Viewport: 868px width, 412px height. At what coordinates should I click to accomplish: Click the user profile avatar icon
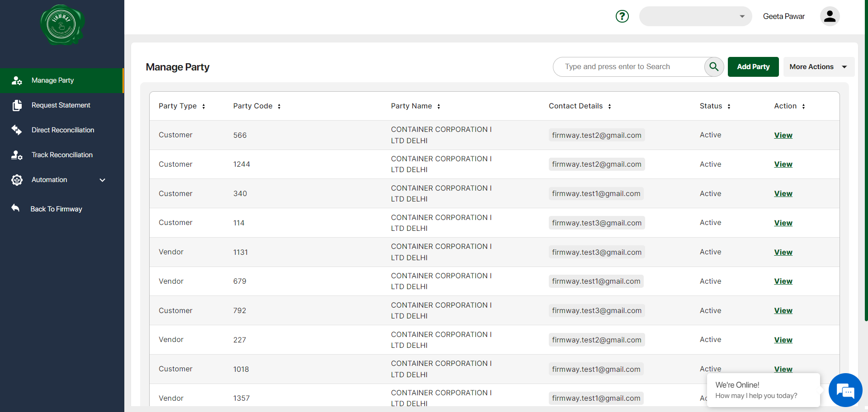click(830, 16)
